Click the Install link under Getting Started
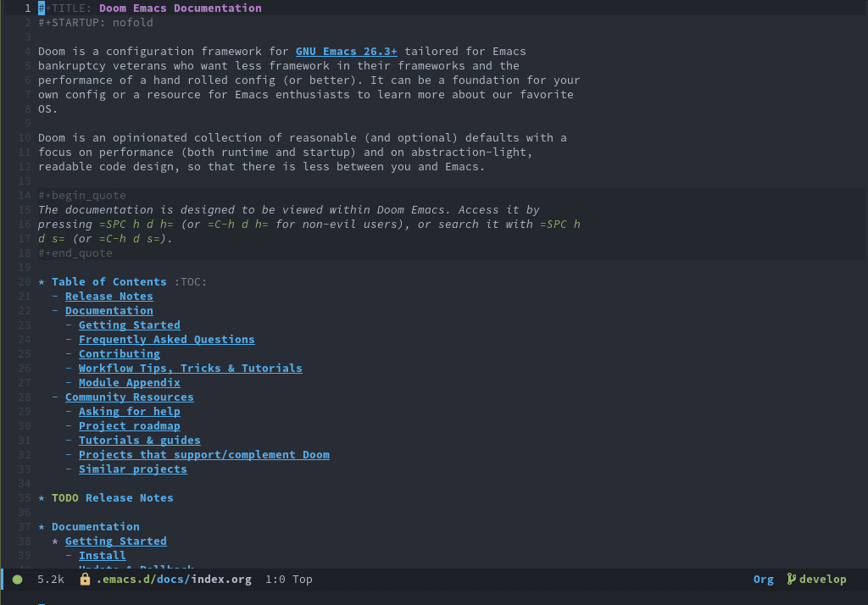The height and width of the screenshot is (605, 868). coord(102,556)
